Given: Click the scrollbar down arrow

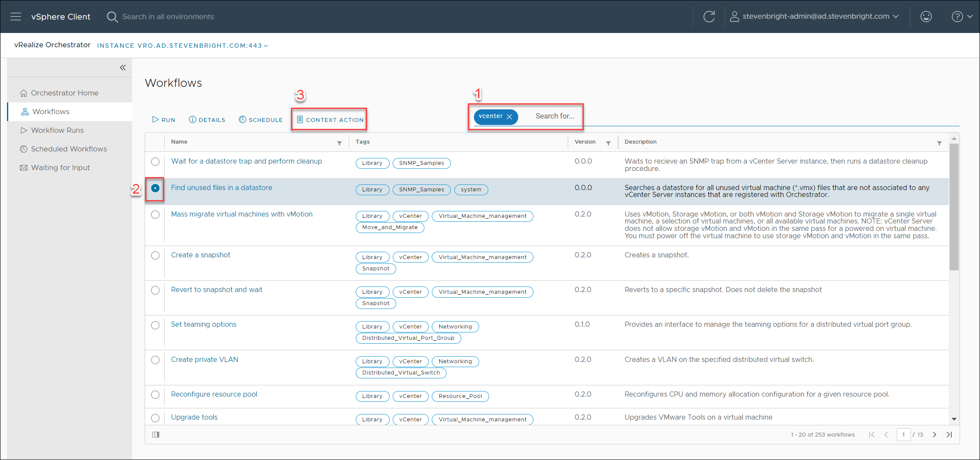Looking at the screenshot, I should click(x=954, y=419).
